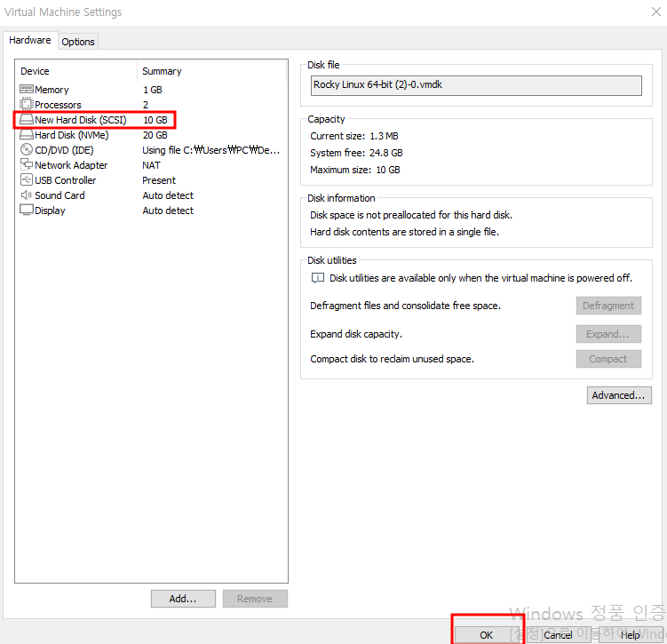Click the 20 GB summary value

(x=155, y=135)
